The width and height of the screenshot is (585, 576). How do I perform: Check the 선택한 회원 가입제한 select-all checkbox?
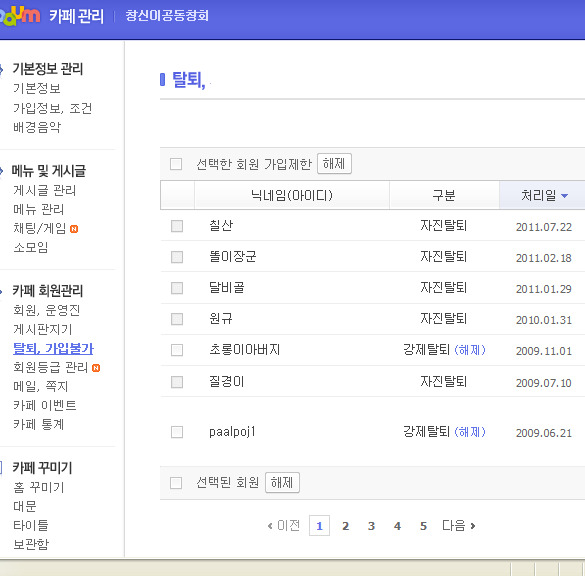[x=176, y=164]
